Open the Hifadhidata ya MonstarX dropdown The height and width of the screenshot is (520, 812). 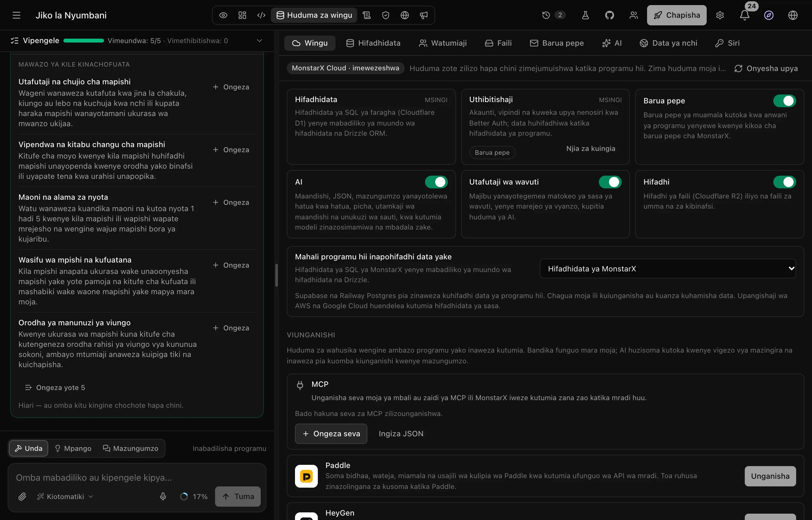pos(668,269)
